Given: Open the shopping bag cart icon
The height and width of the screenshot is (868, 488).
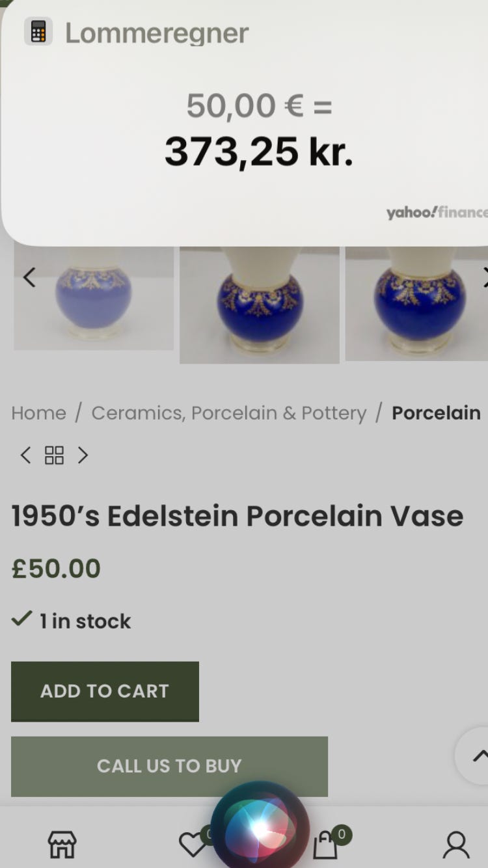Looking at the screenshot, I should coord(325,845).
